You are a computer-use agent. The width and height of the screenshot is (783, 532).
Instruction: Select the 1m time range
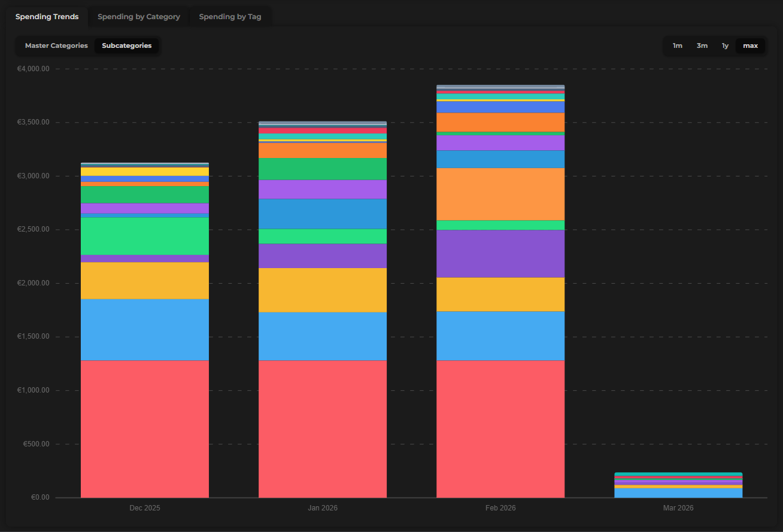(x=677, y=45)
